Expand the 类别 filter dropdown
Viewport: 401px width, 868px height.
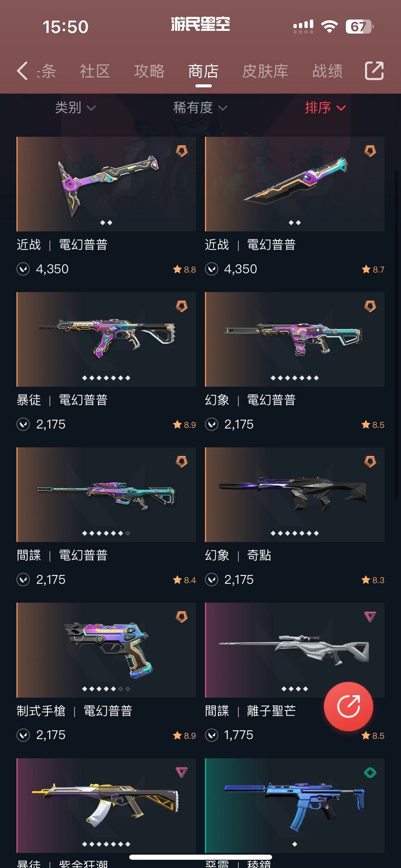point(75,108)
